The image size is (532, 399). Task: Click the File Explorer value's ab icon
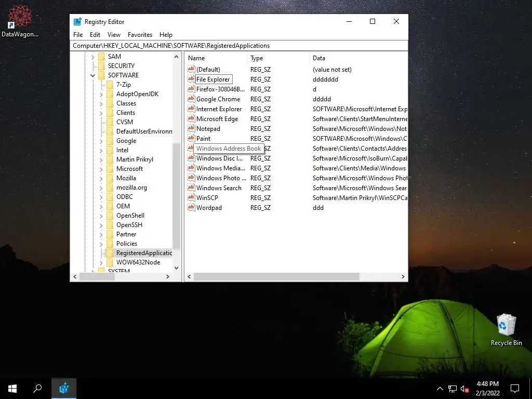[191, 79]
